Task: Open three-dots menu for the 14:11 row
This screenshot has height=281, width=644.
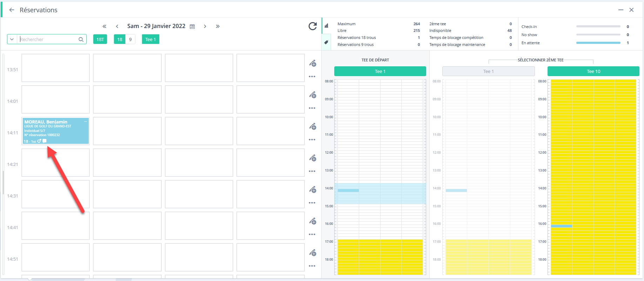Action: pos(312,140)
